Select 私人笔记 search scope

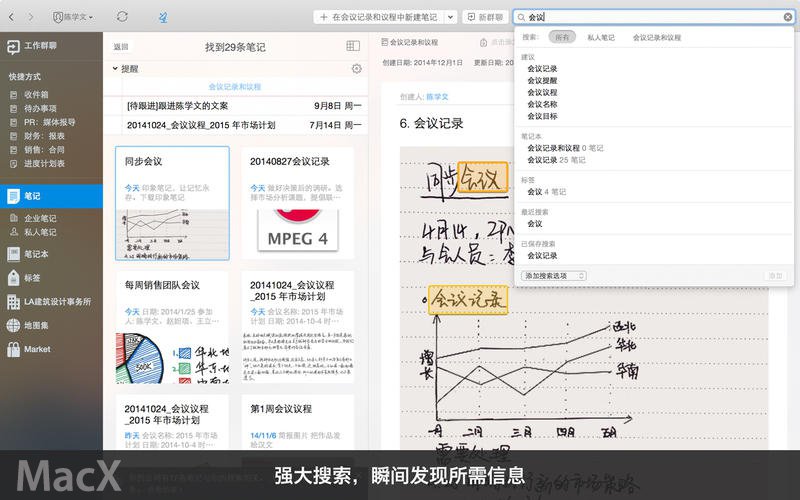pyautogui.click(x=601, y=37)
